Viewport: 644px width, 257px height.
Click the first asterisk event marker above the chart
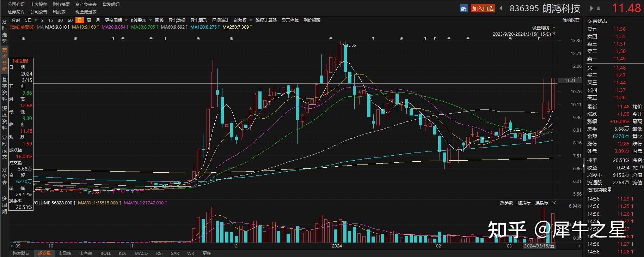tap(24, 38)
